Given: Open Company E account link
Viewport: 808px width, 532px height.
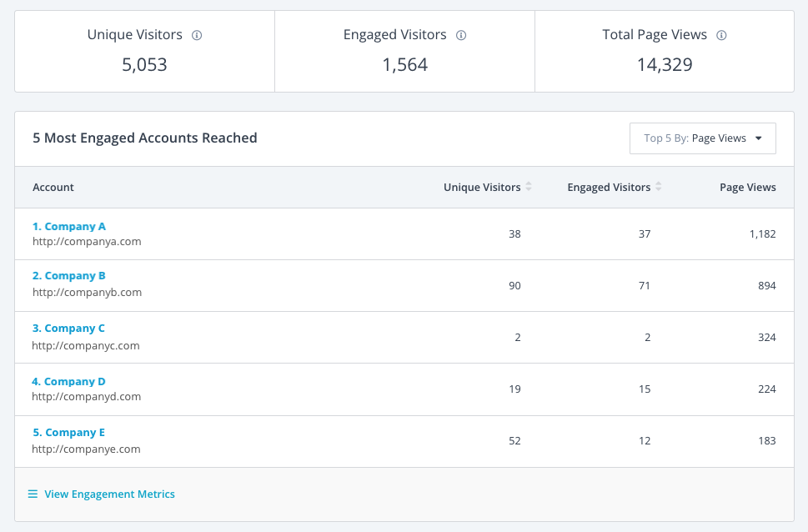Looking at the screenshot, I should pos(69,433).
